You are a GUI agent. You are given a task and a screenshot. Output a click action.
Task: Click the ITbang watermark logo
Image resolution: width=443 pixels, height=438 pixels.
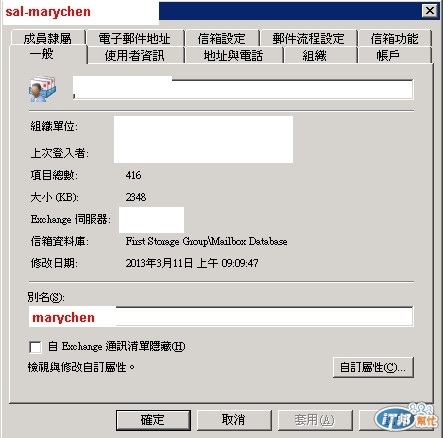tap(407, 417)
